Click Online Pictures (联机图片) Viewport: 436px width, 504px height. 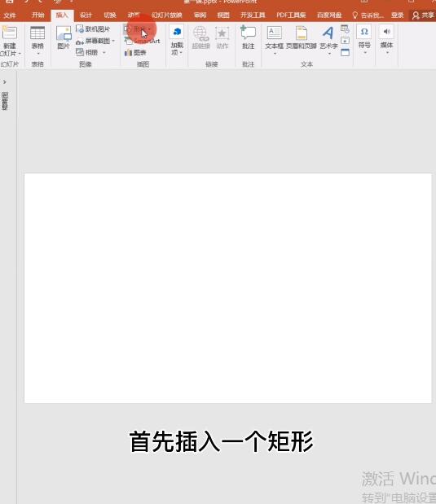93,29
